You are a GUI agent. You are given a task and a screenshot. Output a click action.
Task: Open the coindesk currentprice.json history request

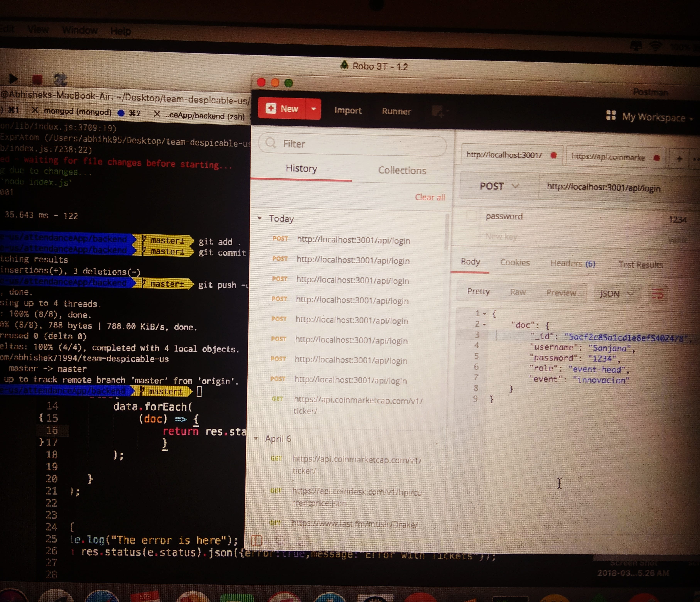pyautogui.click(x=356, y=498)
